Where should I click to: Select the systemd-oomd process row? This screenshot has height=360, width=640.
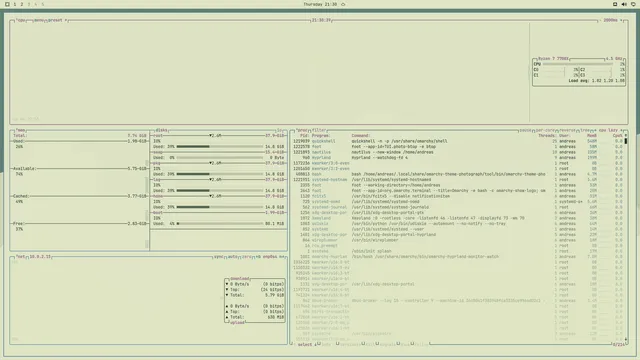[458, 202]
